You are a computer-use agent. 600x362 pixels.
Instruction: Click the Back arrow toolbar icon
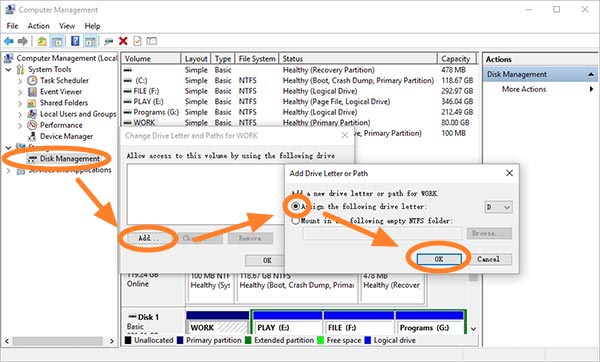pos(9,41)
